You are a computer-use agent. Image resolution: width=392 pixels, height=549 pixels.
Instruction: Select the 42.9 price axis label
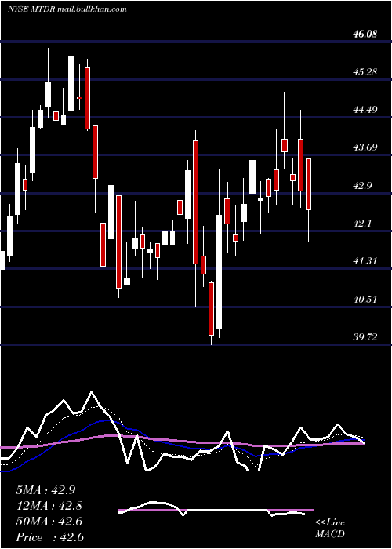pos(362,186)
